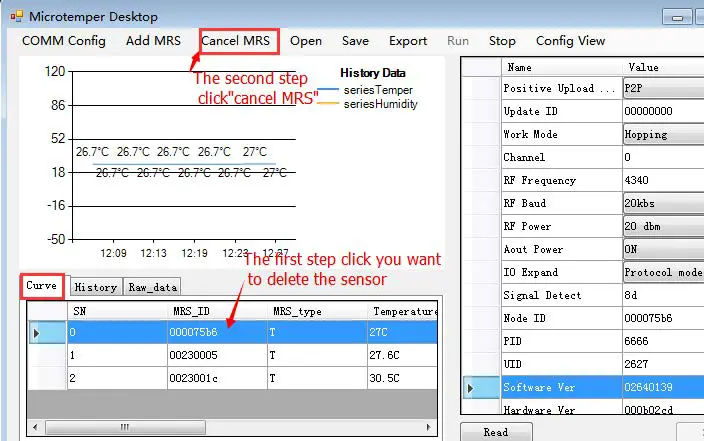This screenshot has width=704, height=441.
Task: Click the Work Mode name cell
Action: click(x=562, y=134)
